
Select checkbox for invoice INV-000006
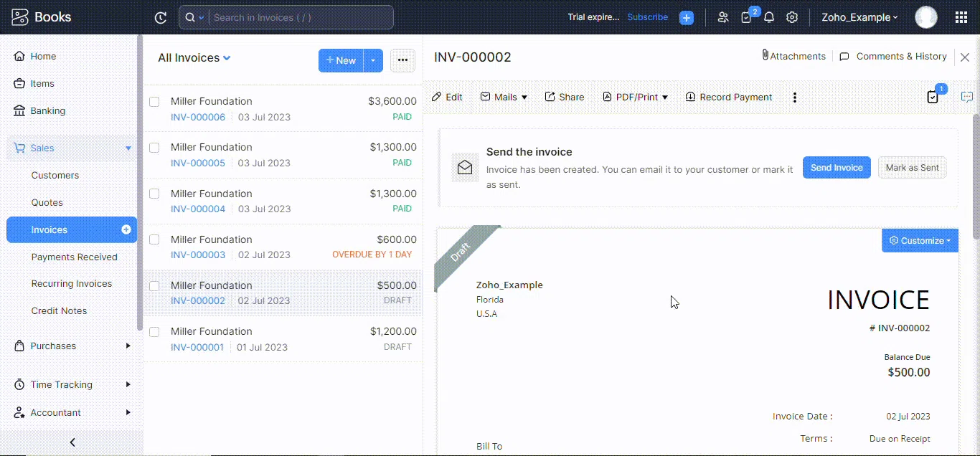point(154,102)
